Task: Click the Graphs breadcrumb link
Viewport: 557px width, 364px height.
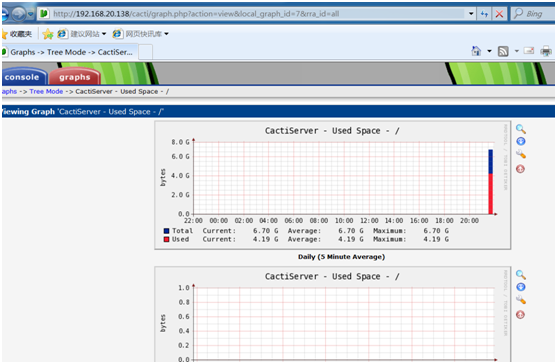Action: pos(9,92)
